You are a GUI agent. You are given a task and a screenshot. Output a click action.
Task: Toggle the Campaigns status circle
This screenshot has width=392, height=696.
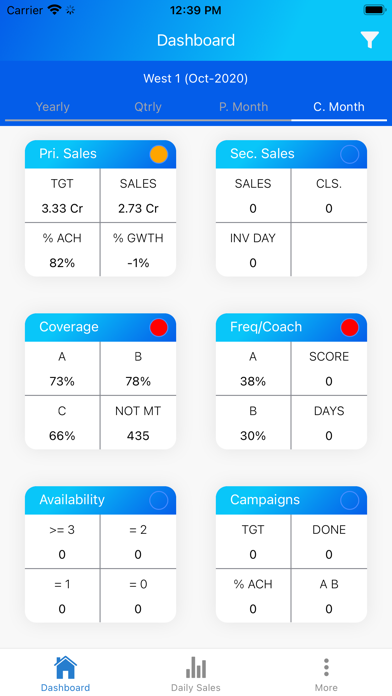pyautogui.click(x=349, y=500)
